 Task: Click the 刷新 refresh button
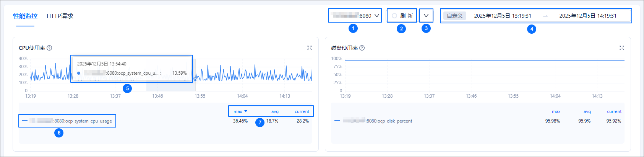pos(402,16)
